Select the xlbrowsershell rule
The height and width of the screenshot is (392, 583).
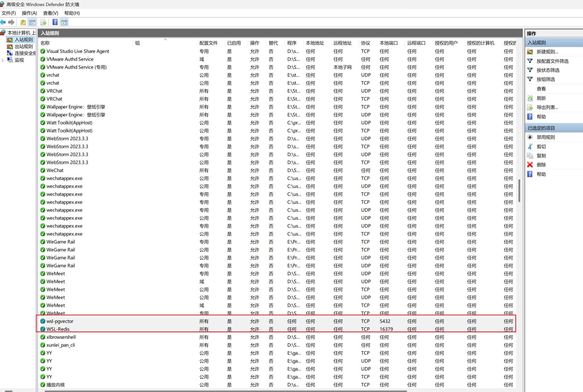pos(61,337)
